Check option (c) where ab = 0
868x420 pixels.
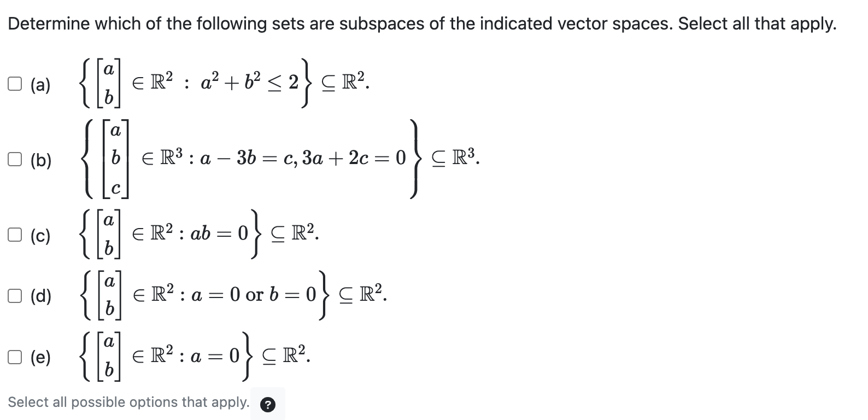15,235
